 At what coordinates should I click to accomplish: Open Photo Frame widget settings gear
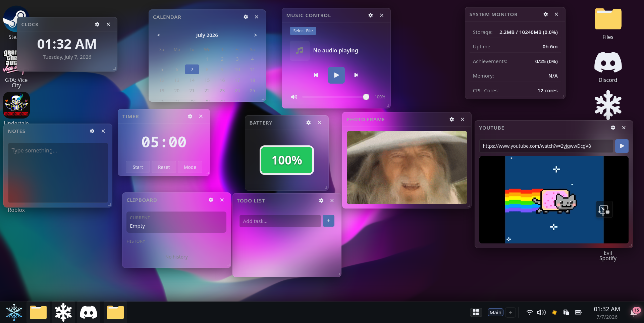tap(452, 120)
